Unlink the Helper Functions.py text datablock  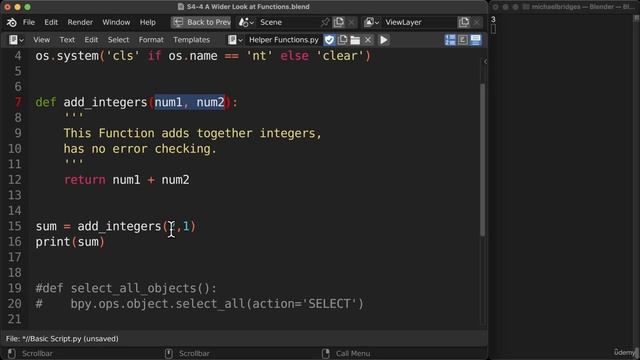(x=368, y=40)
